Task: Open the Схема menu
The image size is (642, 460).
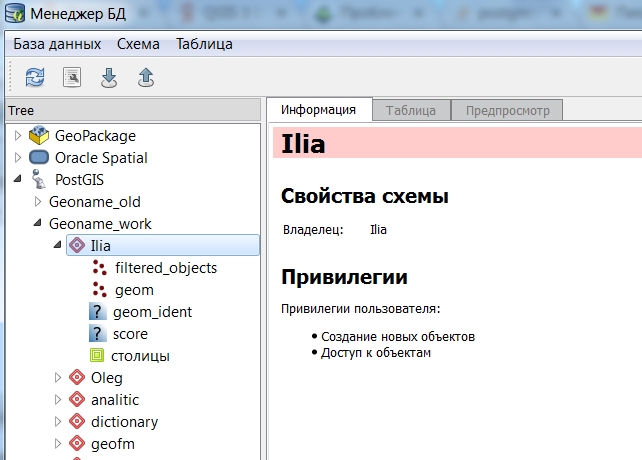Action: tap(138, 44)
